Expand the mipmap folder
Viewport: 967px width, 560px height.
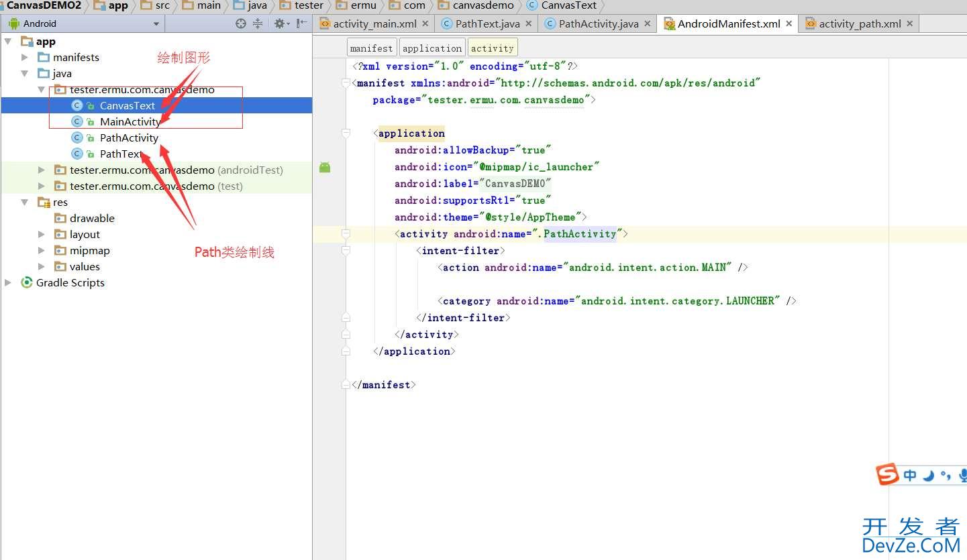(42, 250)
